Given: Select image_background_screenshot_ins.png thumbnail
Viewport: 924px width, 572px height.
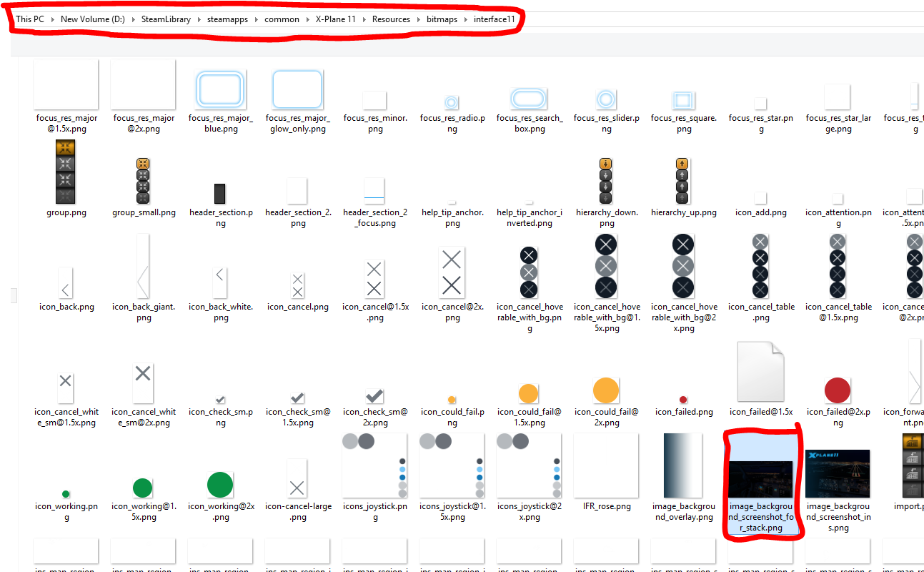Looking at the screenshot, I should (x=838, y=474).
